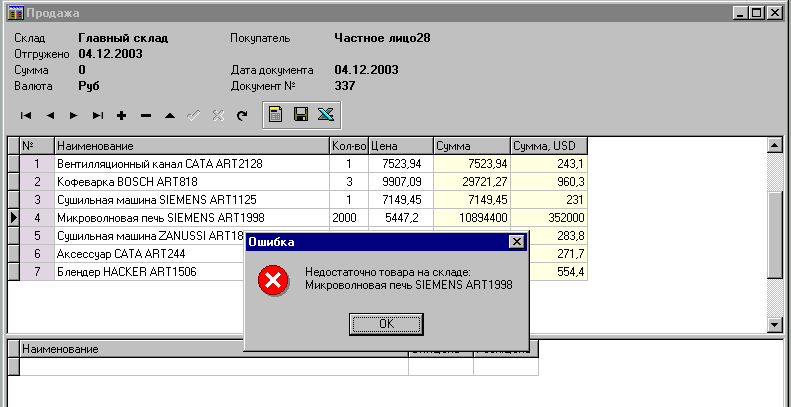Click the Цена column header

click(x=401, y=146)
